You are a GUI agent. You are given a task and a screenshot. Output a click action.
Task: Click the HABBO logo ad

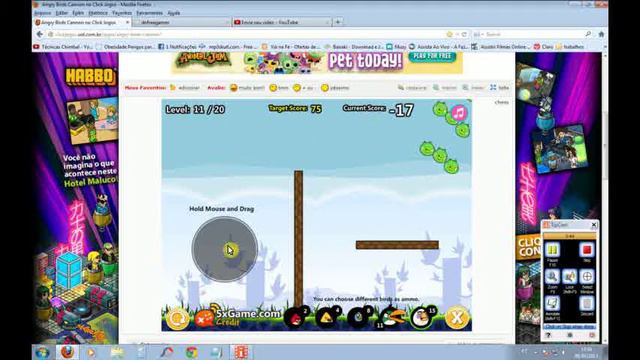coord(91,77)
